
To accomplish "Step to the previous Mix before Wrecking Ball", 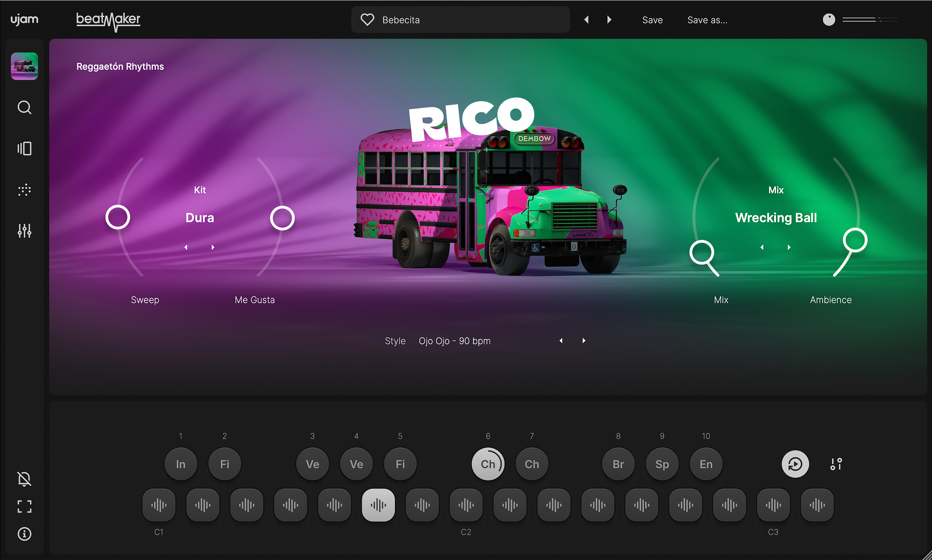I will coord(762,247).
